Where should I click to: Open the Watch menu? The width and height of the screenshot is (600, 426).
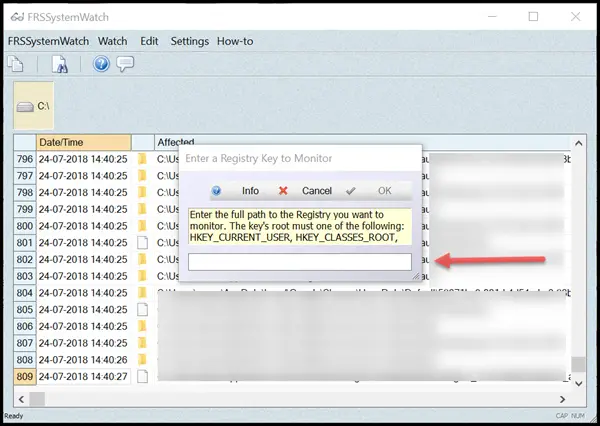pyautogui.click(x=112, y=41)
